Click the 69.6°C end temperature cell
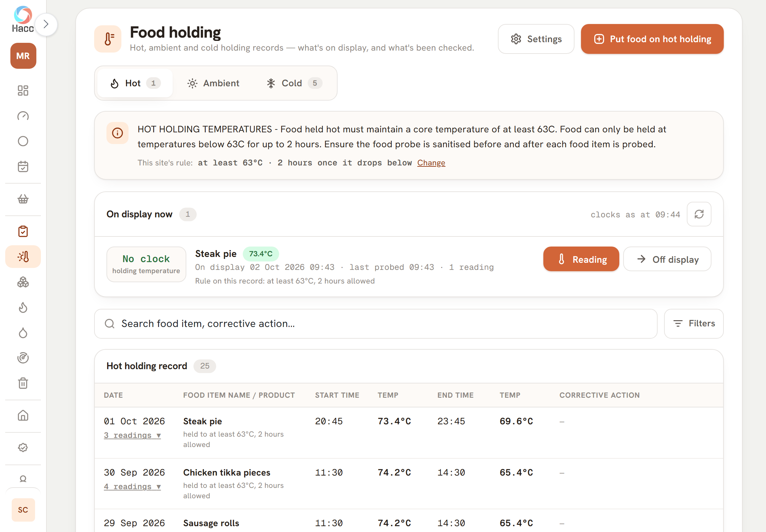The image size is (766, 532). (x=516, y=421)
